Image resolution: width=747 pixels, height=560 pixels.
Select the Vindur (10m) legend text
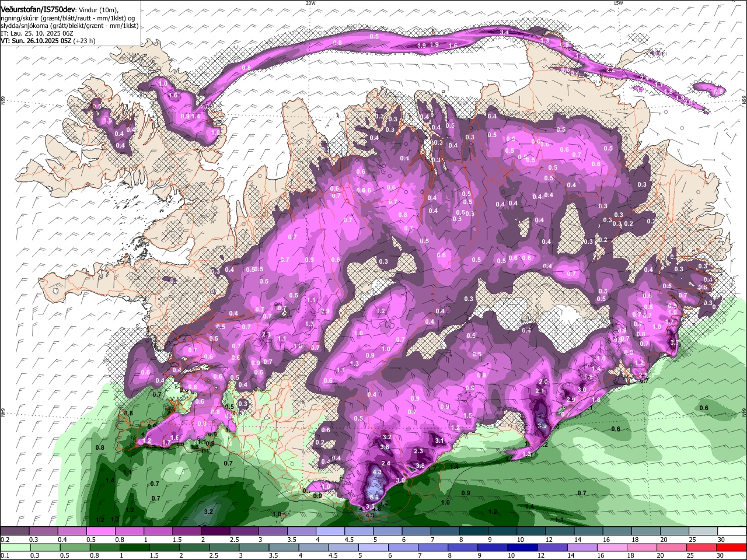pyautogui.click(x=99, y=10)
